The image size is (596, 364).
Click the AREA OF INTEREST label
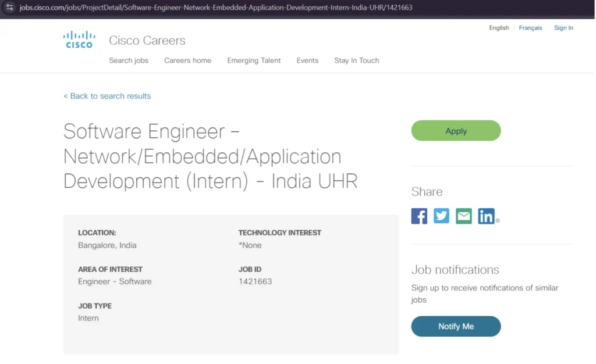(x=110, y=269)
